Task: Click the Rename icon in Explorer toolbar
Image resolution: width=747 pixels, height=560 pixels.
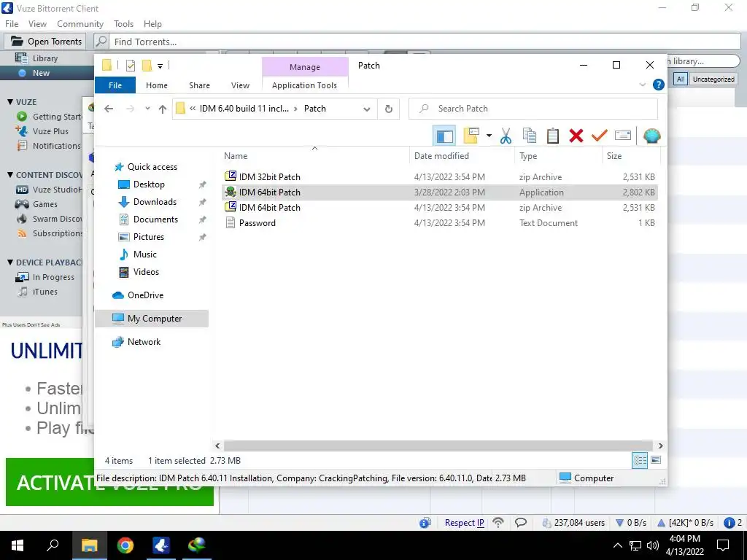Action: point(623,136)
